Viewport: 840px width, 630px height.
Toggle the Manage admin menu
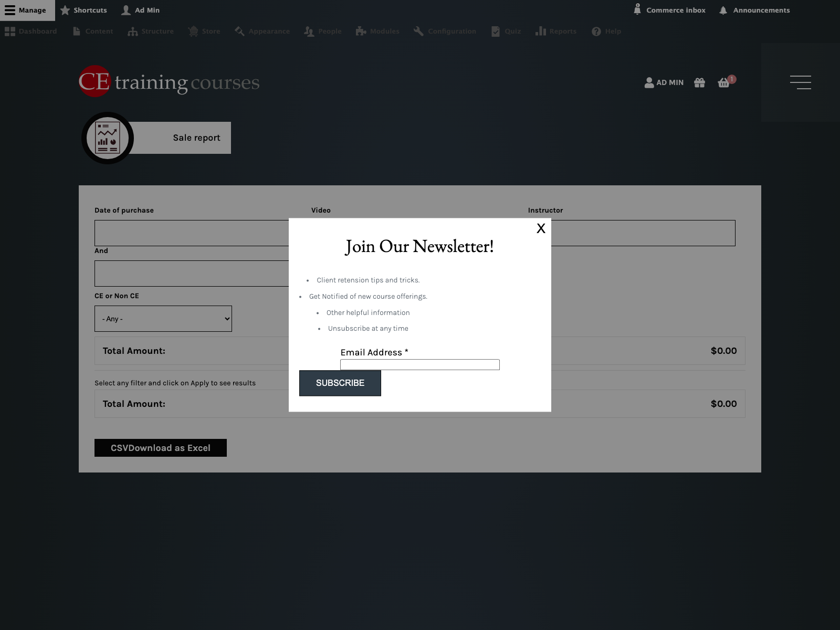pos(26,10)
